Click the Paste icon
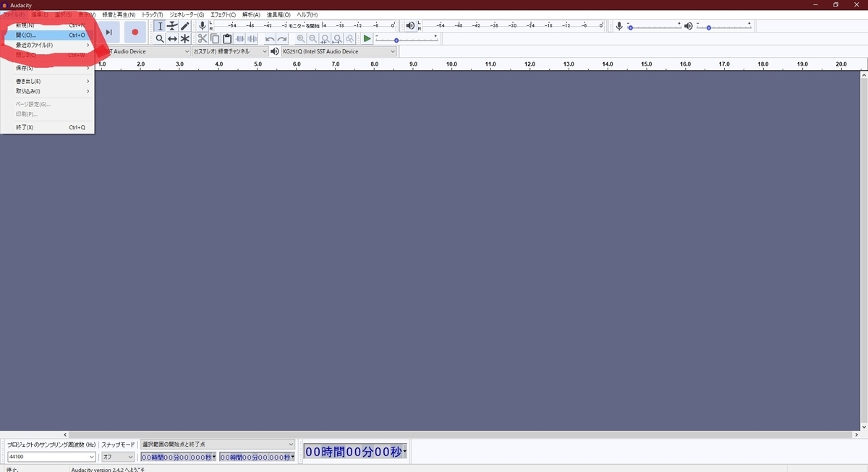Screen dimensions: 868x472 click(227, 38)
